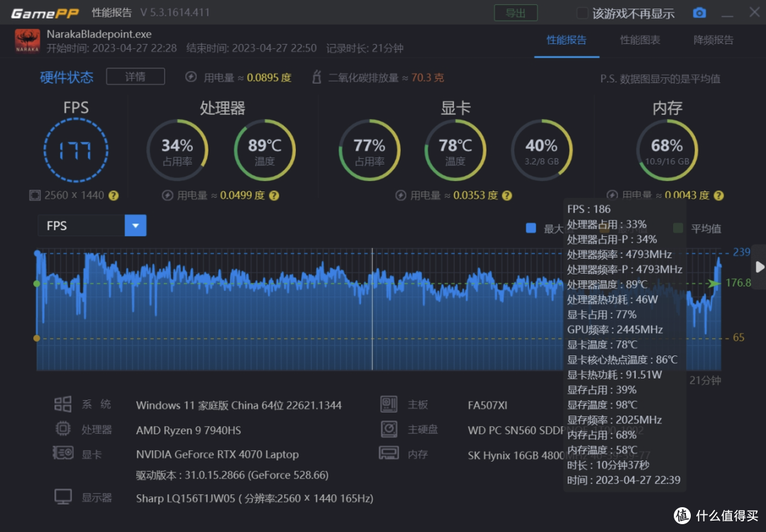Toggle the green 平均值 legend square

point(677,228)
